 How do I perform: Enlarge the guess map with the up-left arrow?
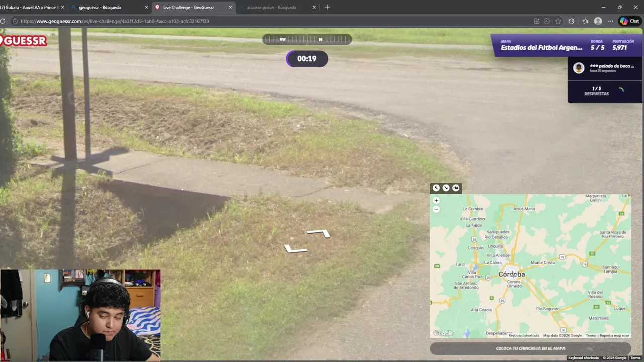[436, 188]
